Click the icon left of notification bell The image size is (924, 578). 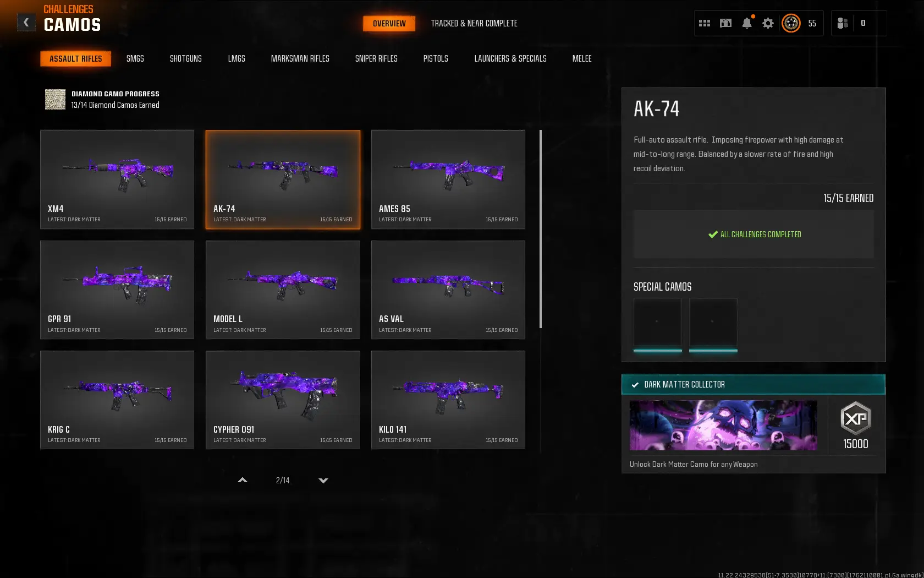pos(725,23)
